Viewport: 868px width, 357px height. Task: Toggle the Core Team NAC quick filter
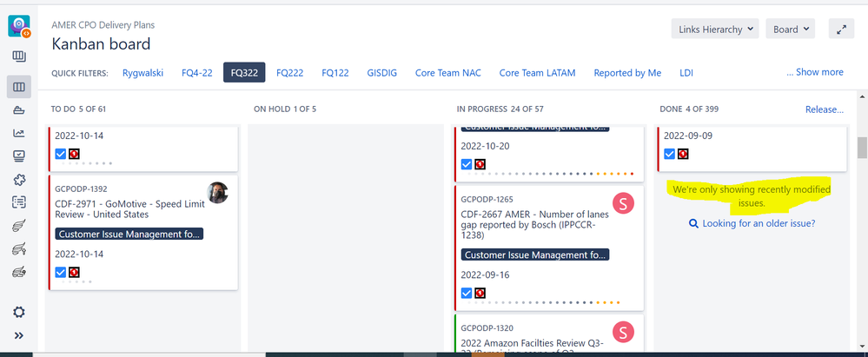click(448, 72)
